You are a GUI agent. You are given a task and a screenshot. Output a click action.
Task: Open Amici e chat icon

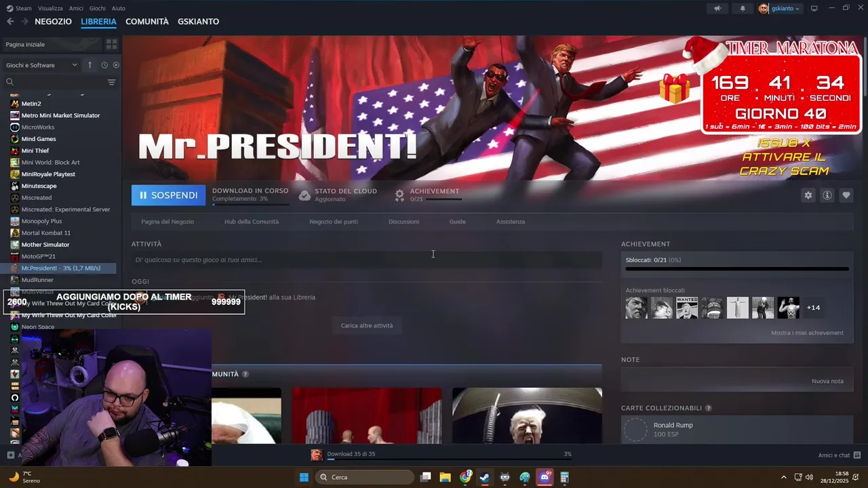pos(857,455)
